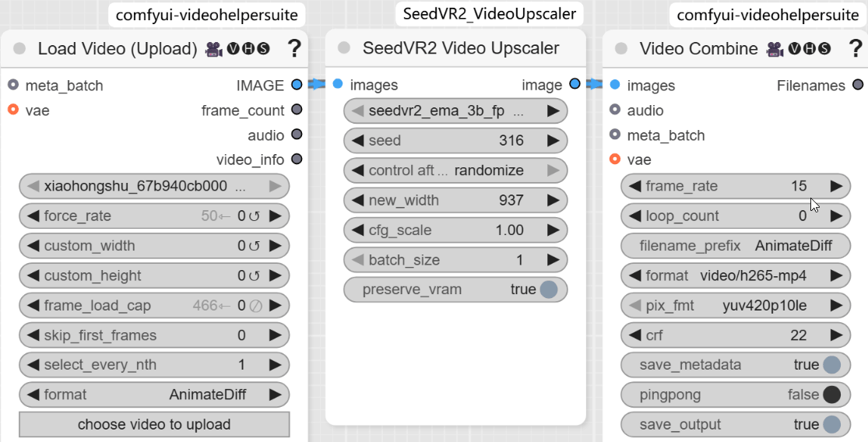Click choose video to upload button
This screenshot has height=442, width=868.
tap(154, 424)
